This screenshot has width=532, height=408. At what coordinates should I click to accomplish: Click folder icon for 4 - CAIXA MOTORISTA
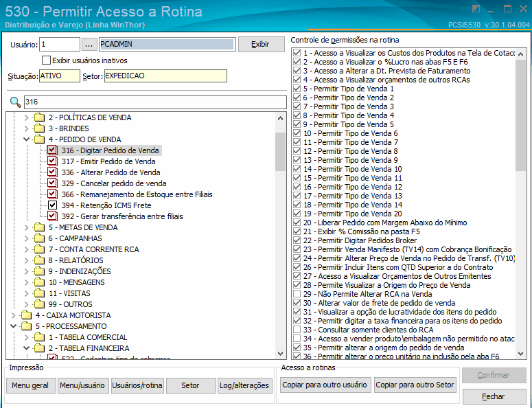(27, 315)
